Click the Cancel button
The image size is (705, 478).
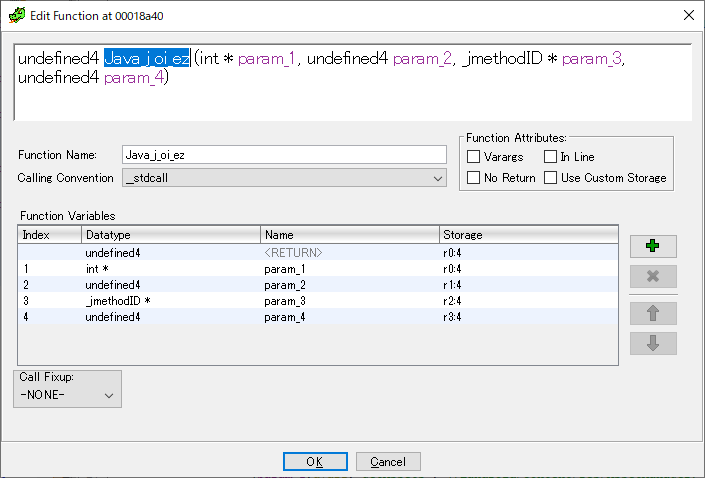pyautogui.click(x=388, y=462)
